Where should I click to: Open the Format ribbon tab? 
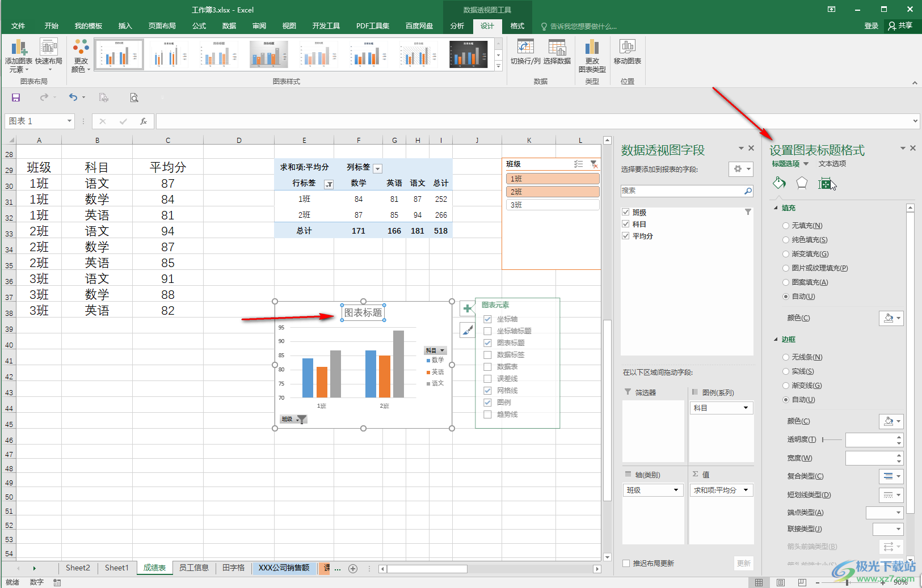tap(517, 26)
